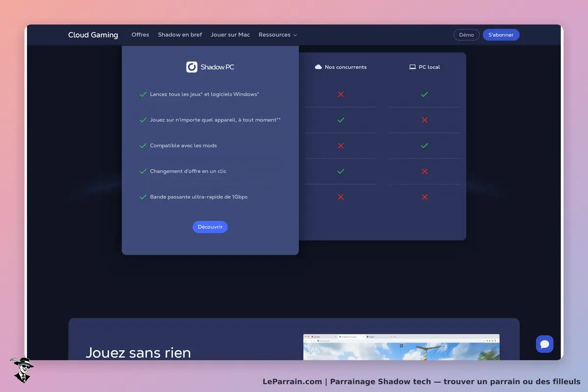Click Nos concurrents green check in second row
Screen dimensions: 588x392
click(x=341, y=120)
